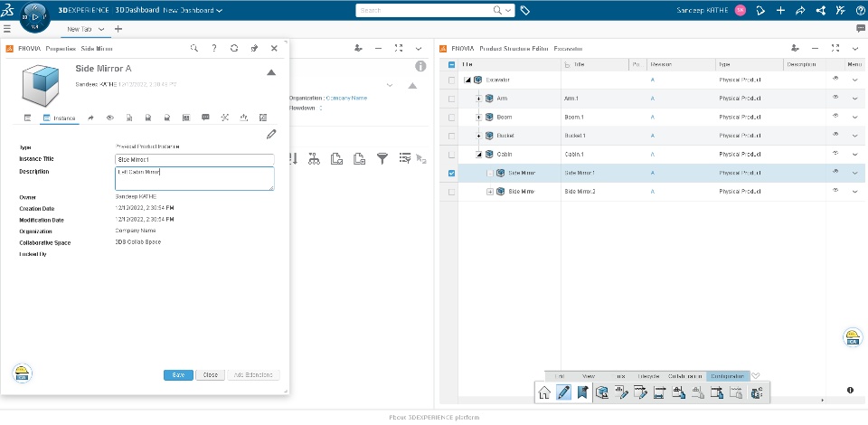
Task: Add a new dashboard tab with the plus
Action: 118,29
